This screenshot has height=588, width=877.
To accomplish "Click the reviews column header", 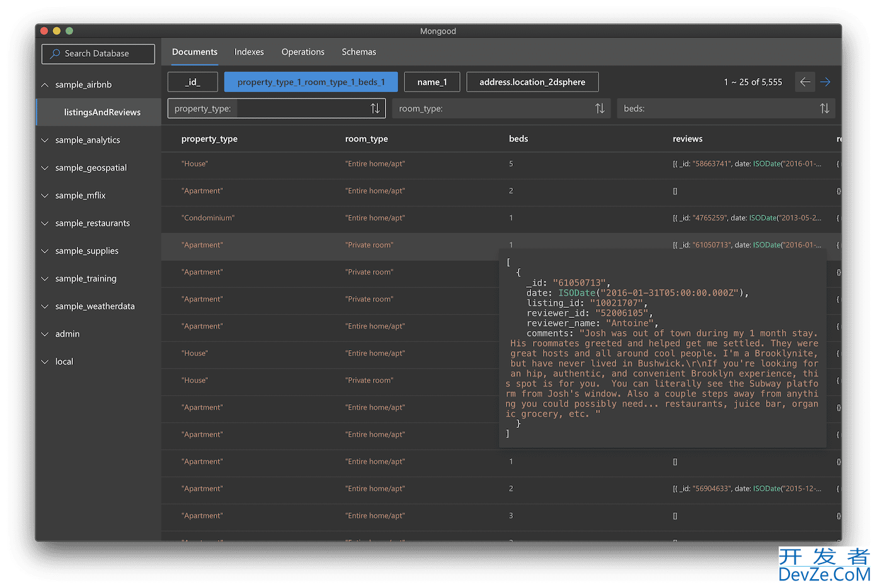I will tap(687, 139).
